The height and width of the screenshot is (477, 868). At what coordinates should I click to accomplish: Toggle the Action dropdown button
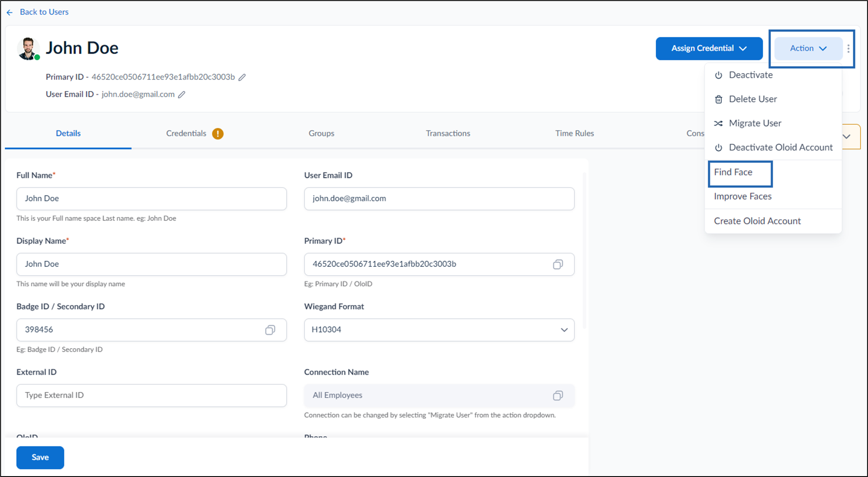808,49
